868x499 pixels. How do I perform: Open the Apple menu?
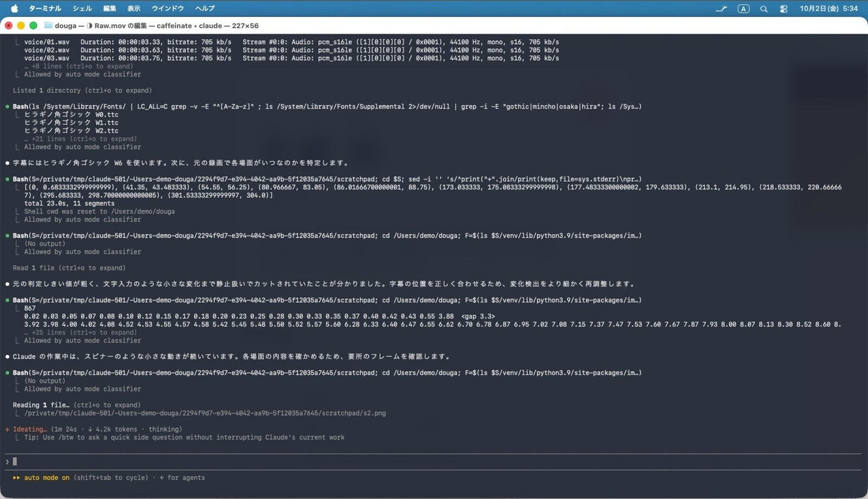coord(15,8)
